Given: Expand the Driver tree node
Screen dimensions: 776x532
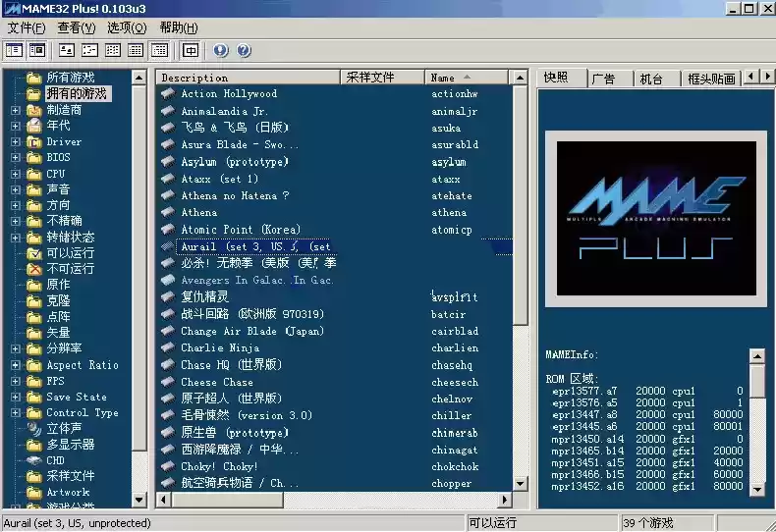Looking at the screenshot, I should click(16, 142).
